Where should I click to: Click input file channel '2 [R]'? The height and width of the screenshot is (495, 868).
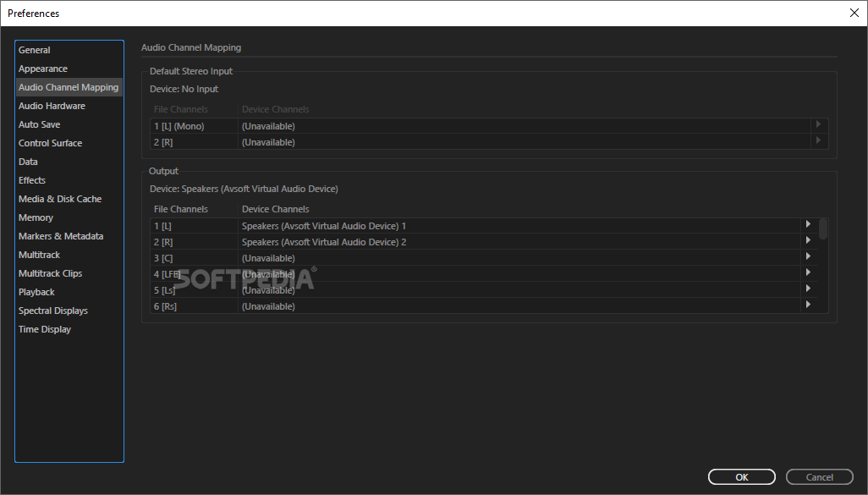click(x=195, y=142)
